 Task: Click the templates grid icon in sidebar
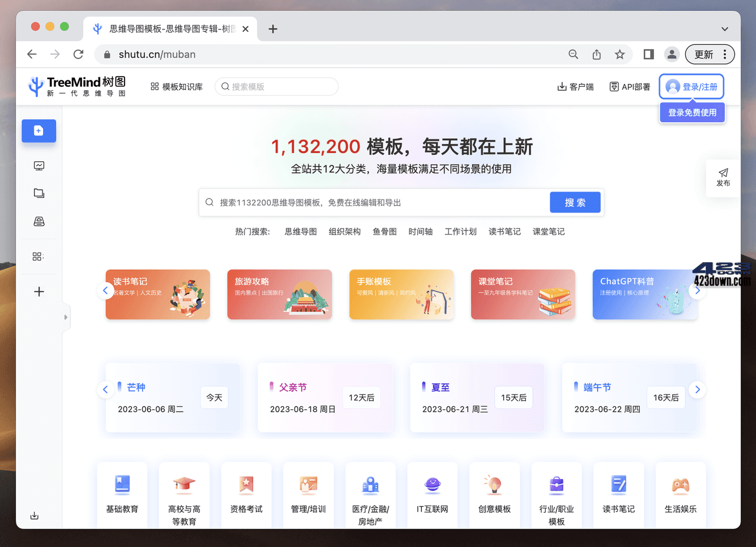[x=38, y=256]
